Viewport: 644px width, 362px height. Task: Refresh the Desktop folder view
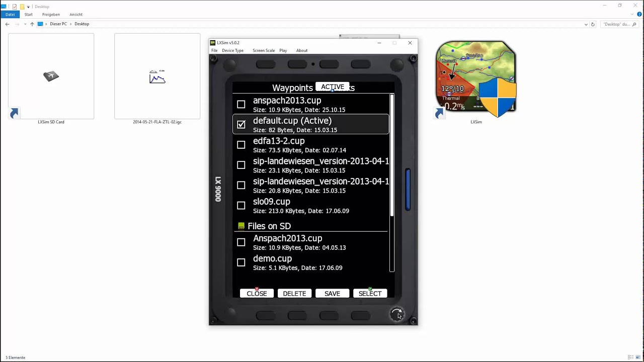593,24
